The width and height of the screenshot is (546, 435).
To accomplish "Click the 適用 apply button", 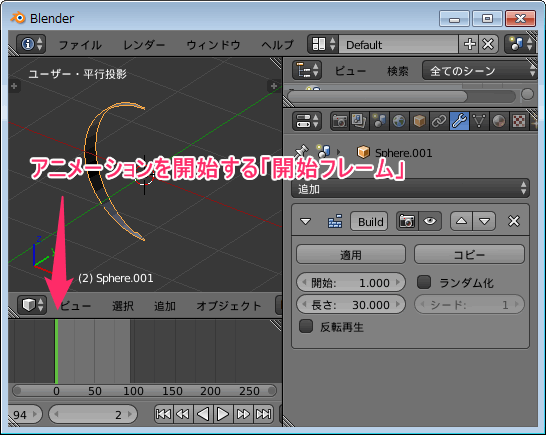I will point(351,255).
